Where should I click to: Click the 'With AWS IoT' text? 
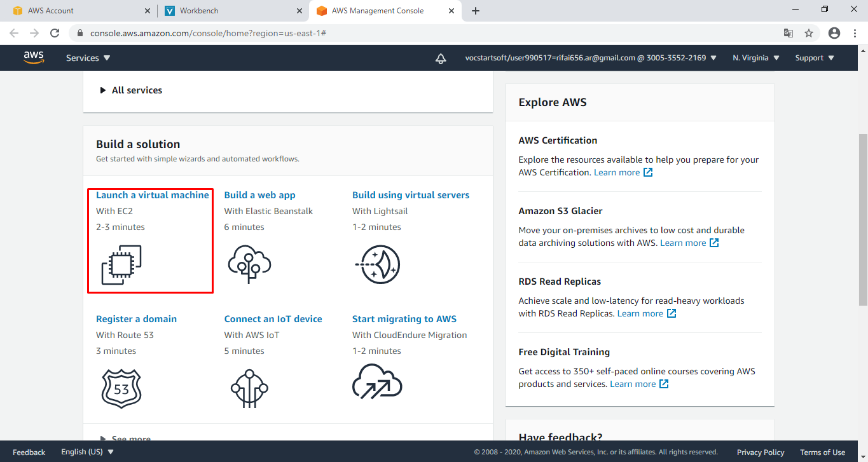252,335
